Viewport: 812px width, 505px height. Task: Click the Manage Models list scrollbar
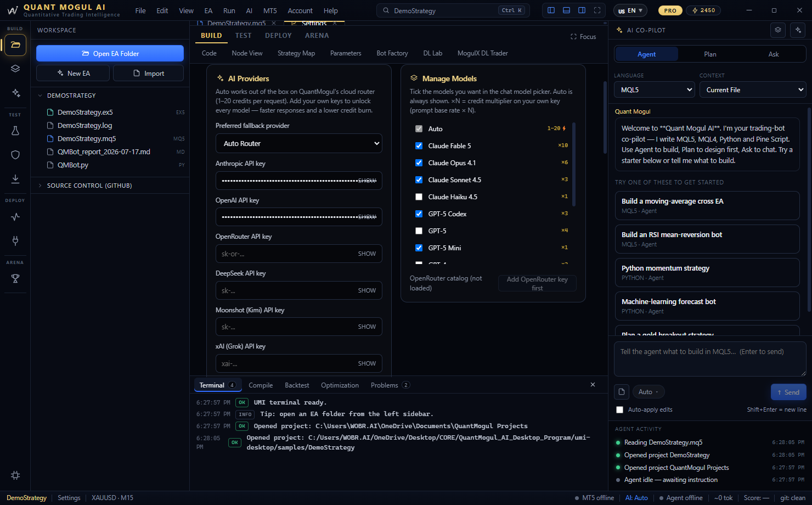[574, 164]
